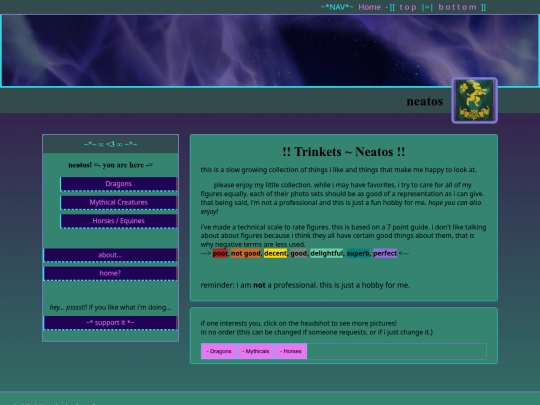Click the teal 'superb' rating label

click(358, 253)
